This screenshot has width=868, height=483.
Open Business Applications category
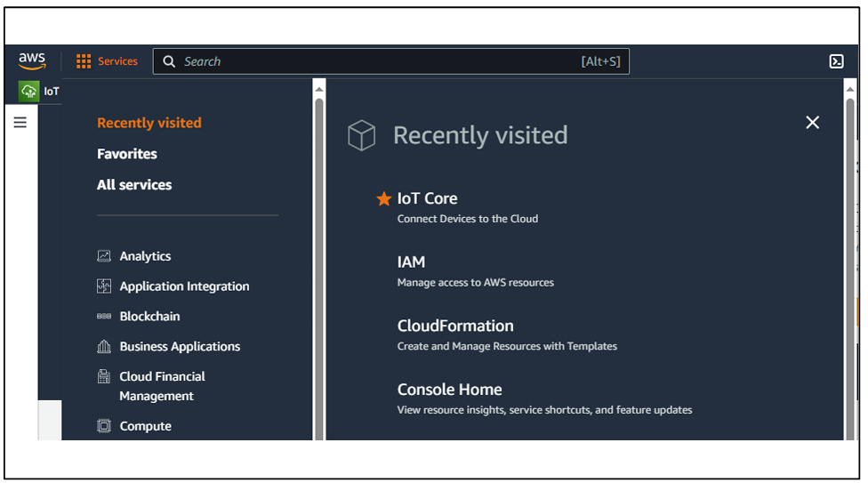[x=180, y=347]
